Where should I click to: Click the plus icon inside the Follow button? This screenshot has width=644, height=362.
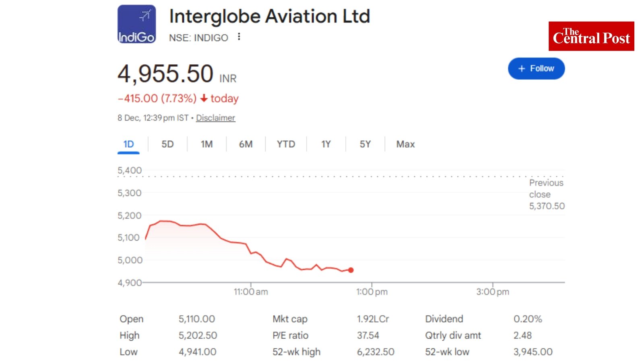(522, 68)
